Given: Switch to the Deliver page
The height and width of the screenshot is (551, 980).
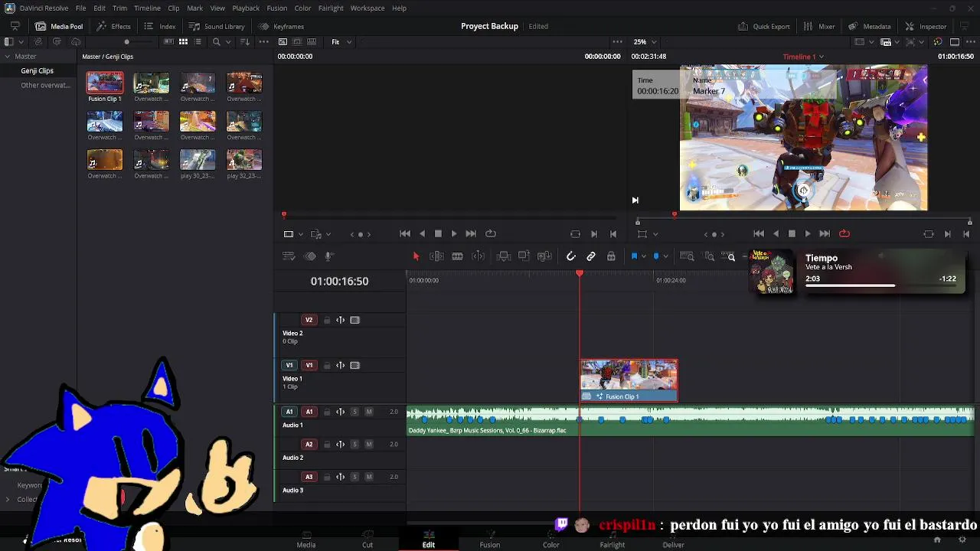Looking at the screenshot, I should click(x=674, y=540).
